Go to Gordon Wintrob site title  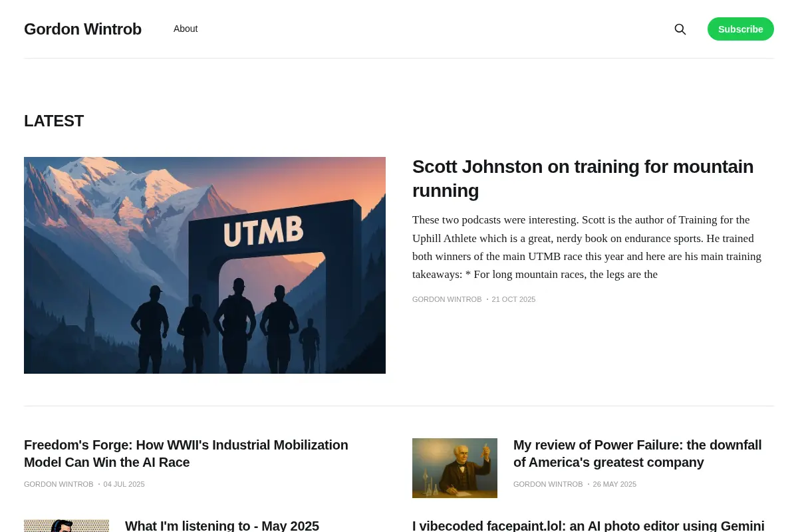click(x=82, y=29)
